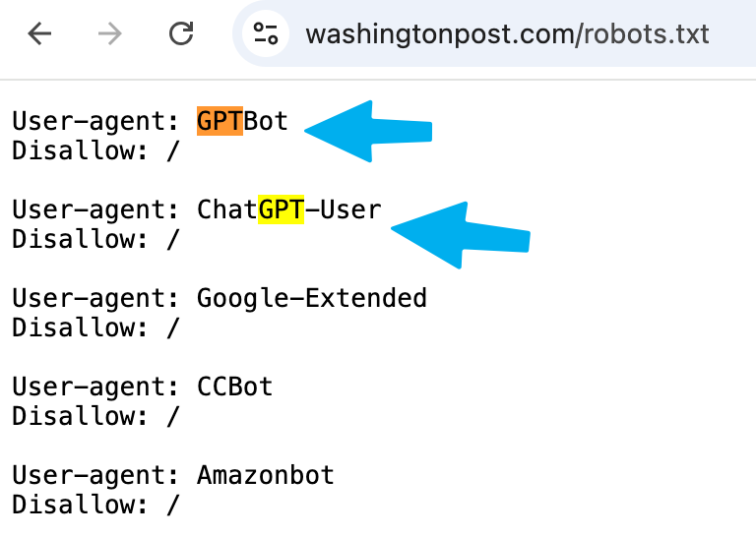Click the washingtonpost.com/robots.txt address bar
The height and width of the screenshot is (537, 756).
pyautogui.click(x=507, y=34)
